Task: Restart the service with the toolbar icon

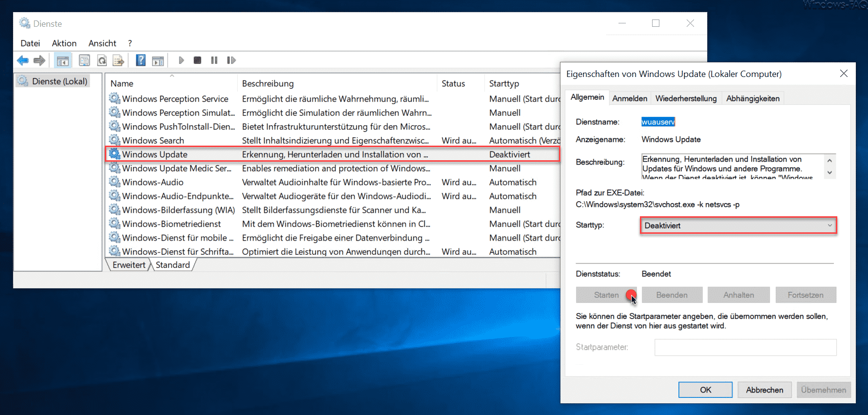Action: [231, 60]
